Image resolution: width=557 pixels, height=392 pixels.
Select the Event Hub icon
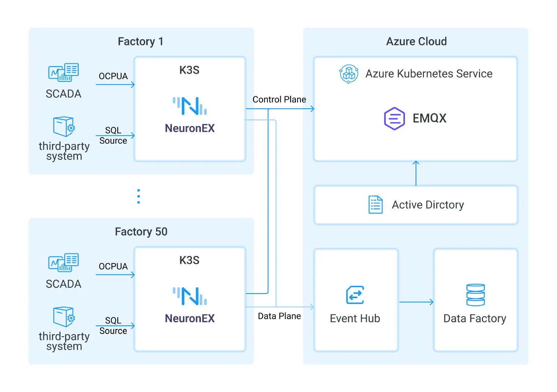[355, 295]
